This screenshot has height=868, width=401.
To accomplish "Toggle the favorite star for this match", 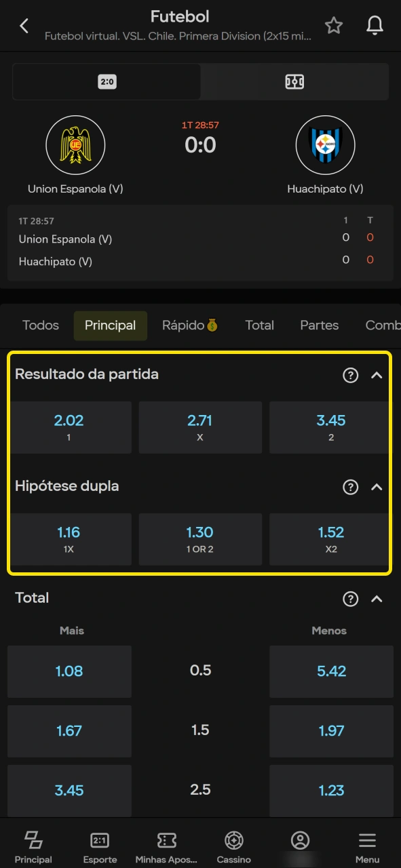I will (333, 26).
